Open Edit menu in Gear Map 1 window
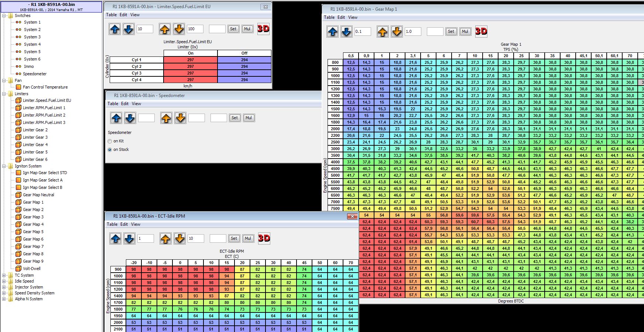This screenshot has height=332, width=644. tap(341, 17)
